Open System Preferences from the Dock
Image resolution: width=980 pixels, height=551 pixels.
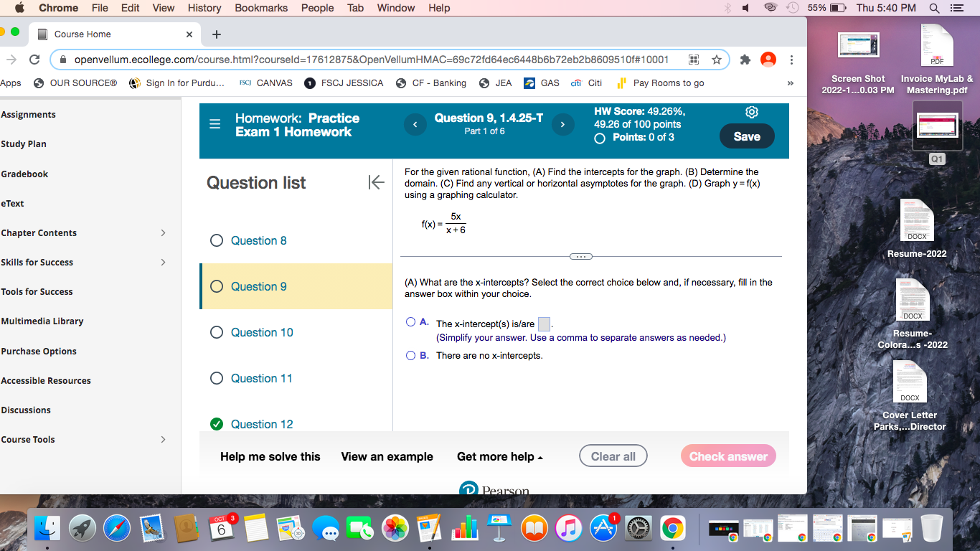point(638,529)
